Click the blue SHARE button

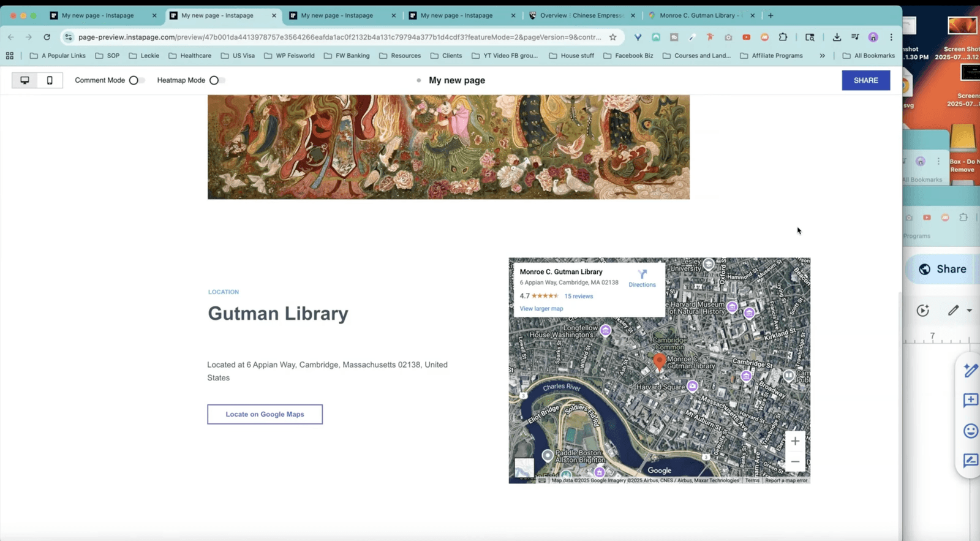coord(865,80)
